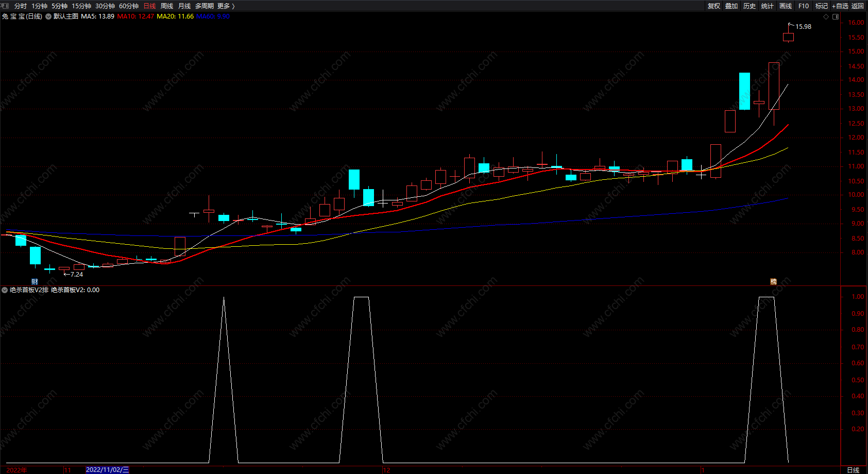Click the 财 marker below the candles
Image resolution: width=868 pixels, height=474 pixels.
(35, 281)
